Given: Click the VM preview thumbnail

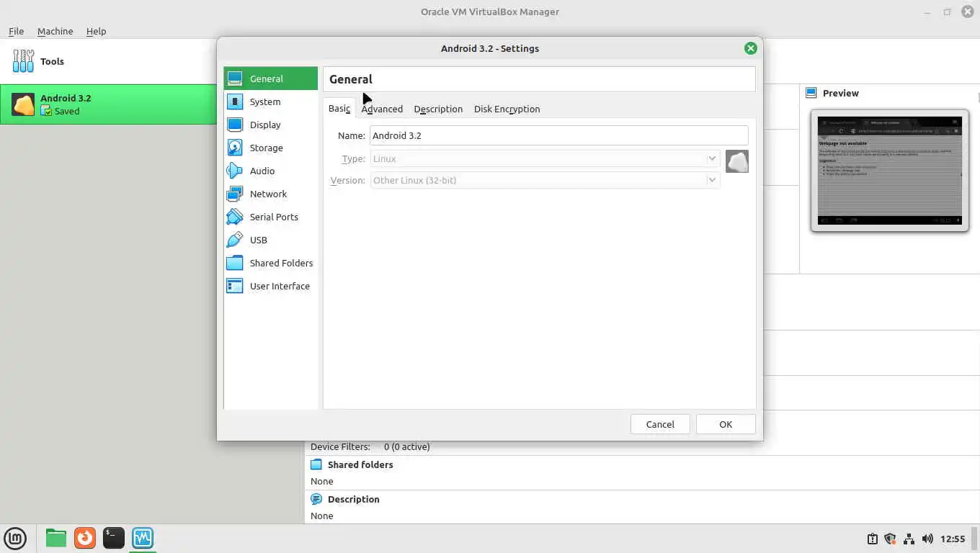Looking at the screenshot, I should (890, 171).
